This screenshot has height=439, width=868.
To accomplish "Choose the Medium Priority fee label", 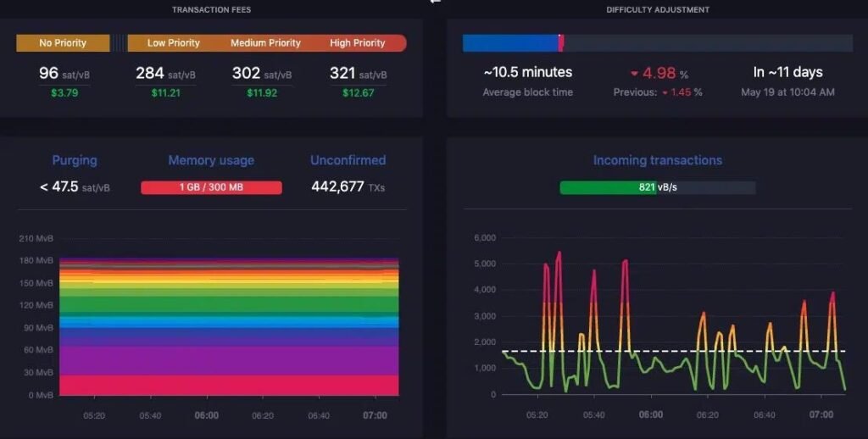I will pyautogui.click(x=265, y=43).
